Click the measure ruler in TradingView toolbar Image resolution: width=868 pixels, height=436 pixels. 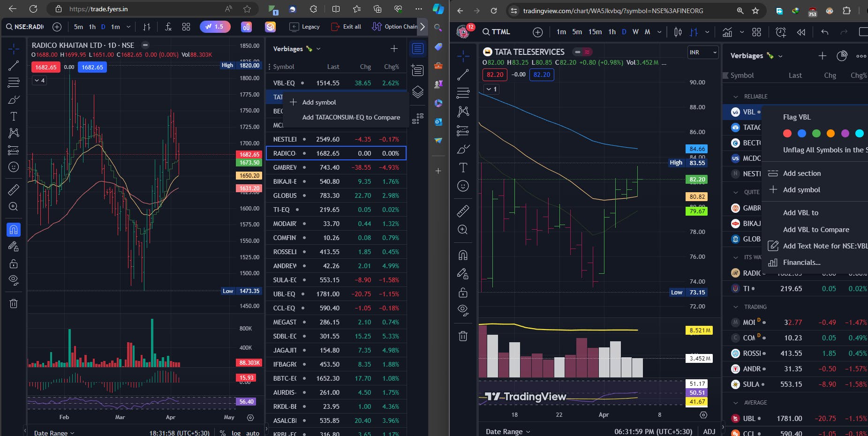(463, 211)
